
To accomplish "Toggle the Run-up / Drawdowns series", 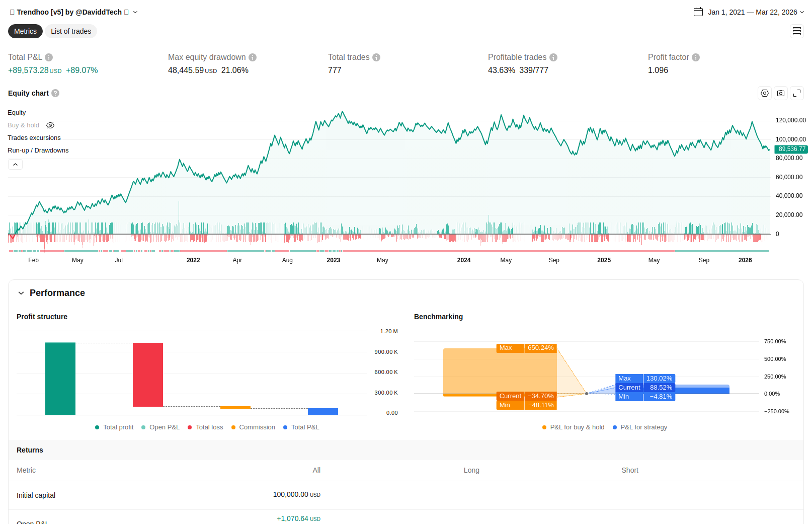I will click(x=38, y=151).
